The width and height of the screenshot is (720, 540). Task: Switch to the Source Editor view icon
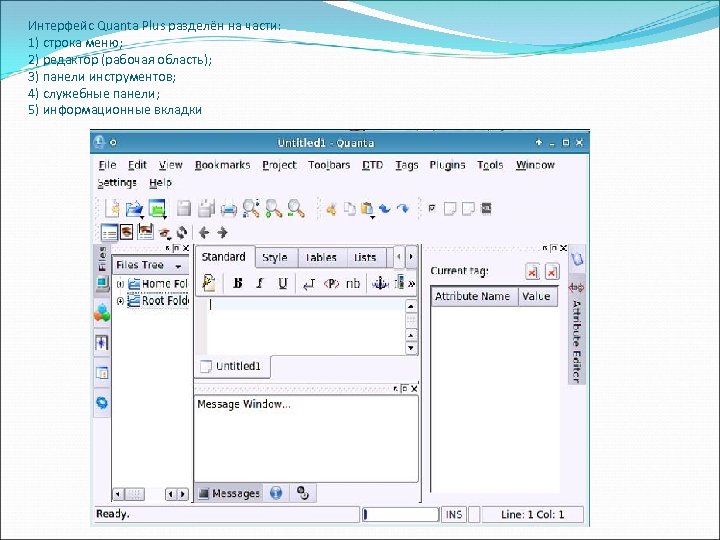(x=109, y=232)
